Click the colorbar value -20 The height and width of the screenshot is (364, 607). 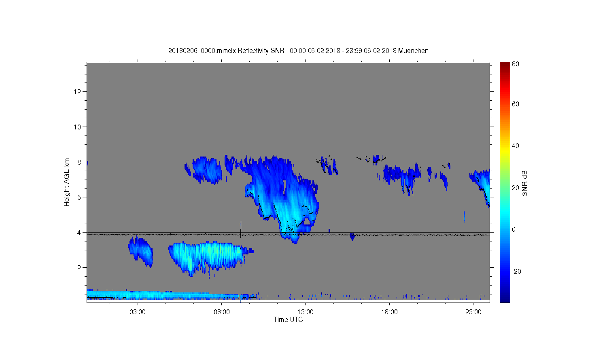coord(516,271)
